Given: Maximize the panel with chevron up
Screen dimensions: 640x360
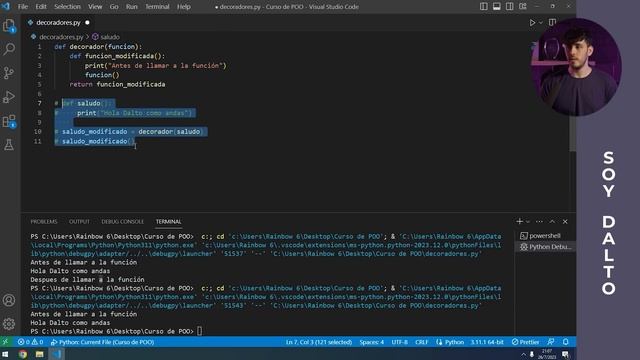Looking at the screenshot, I should [552, 222].
